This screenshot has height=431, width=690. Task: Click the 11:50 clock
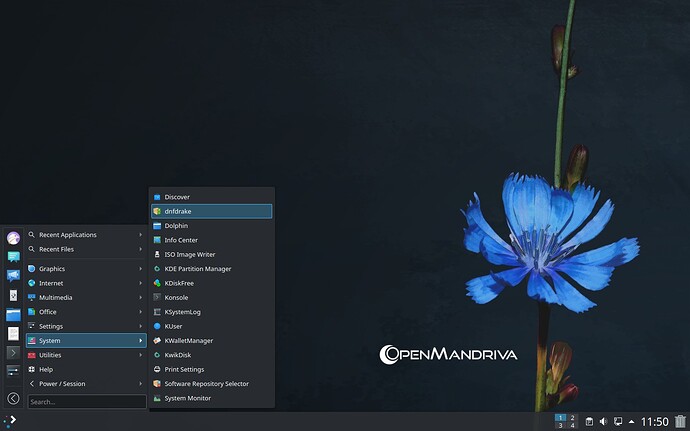point(655,422)
